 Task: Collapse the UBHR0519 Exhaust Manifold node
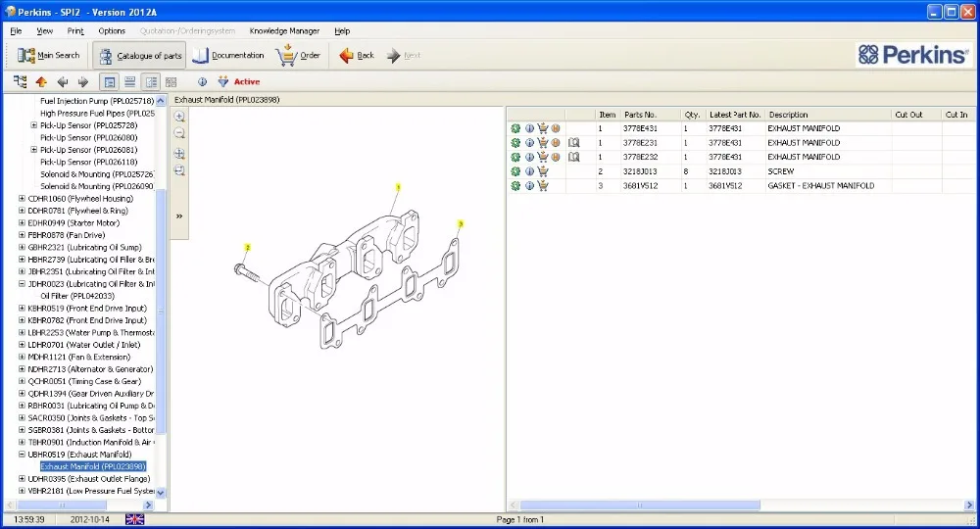tap(22, 454)
